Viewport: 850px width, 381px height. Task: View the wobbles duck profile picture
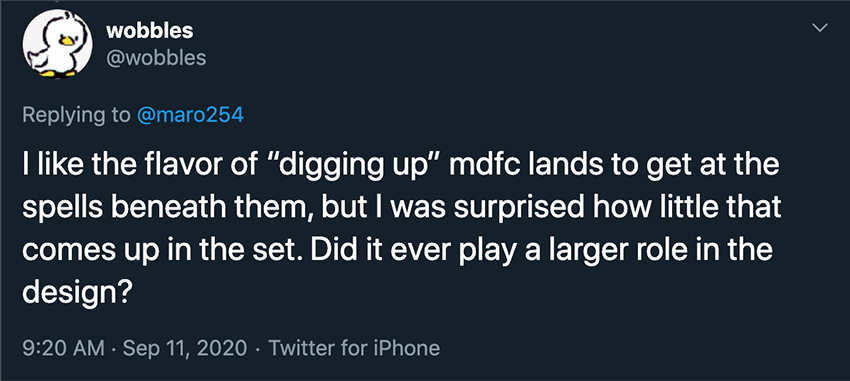(58, 44)
